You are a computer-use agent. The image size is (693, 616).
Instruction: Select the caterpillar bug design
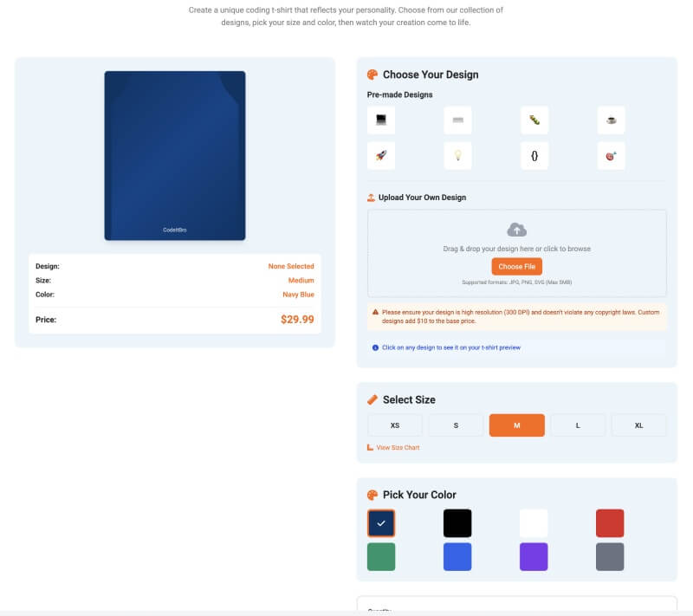pyautogui.click(x=534, y=120)
